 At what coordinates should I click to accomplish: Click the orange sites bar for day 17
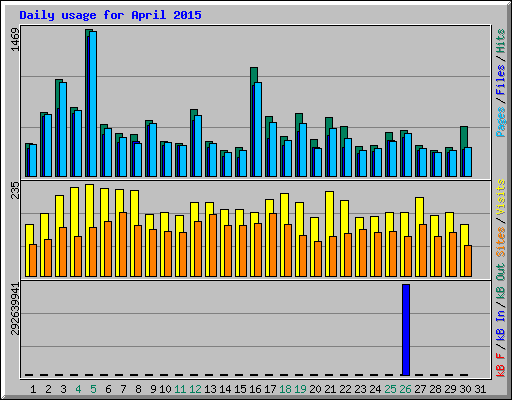pos(273,245)
